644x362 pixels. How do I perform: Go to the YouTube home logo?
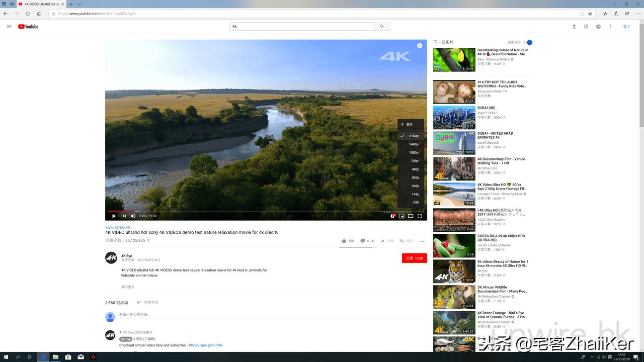28,27
